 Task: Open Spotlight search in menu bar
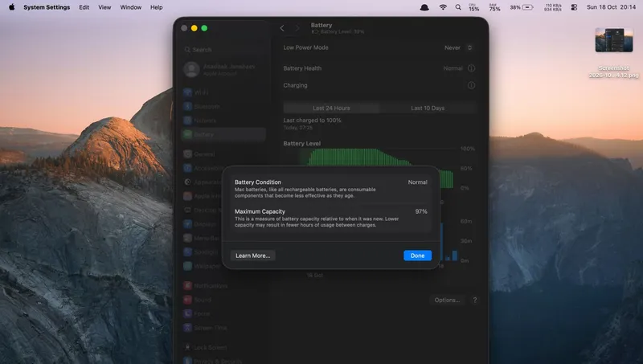point(458,7)
